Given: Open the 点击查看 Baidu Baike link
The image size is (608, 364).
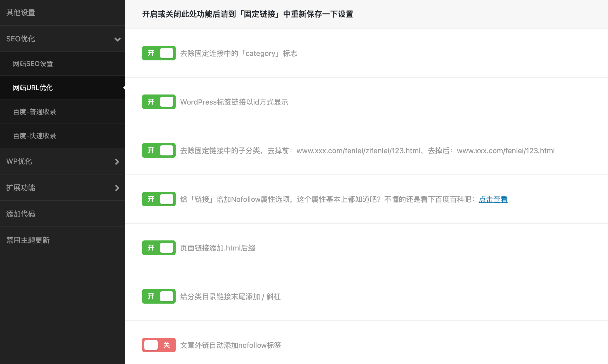Looking at the screenshot, I should tap(493, 199).
